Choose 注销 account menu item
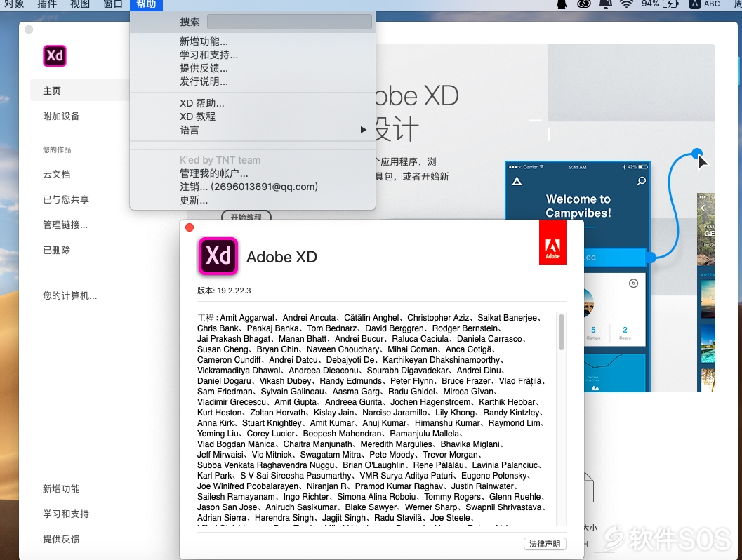The height and width of the screenshot is (560, 742). 252,187
